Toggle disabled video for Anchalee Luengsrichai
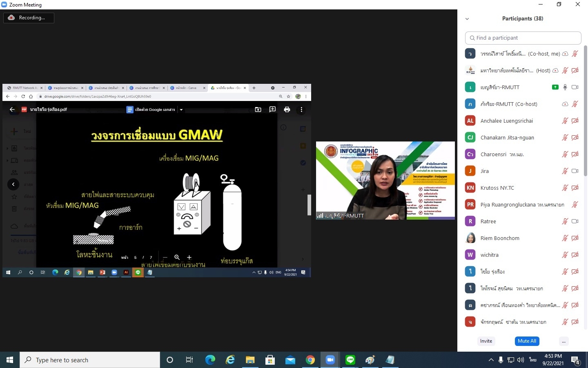Image resolution: width=588 pixels, height=368 pixels. tap(575, 121)
